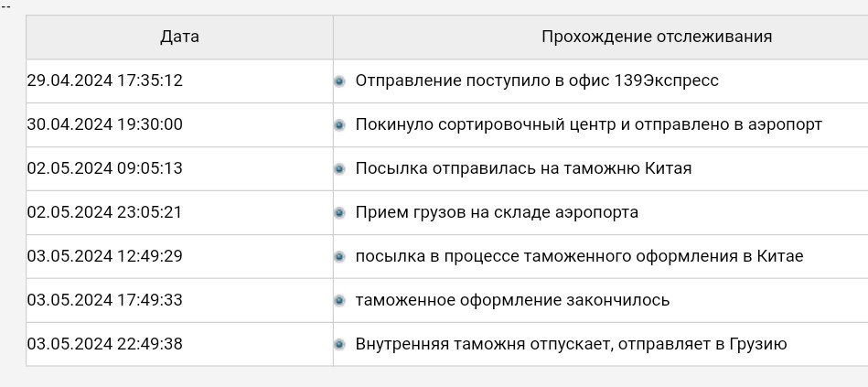Select date cell 29.04.2024 17:35:12
This screenshot has height=387, width=868.
tap(179, 81)
